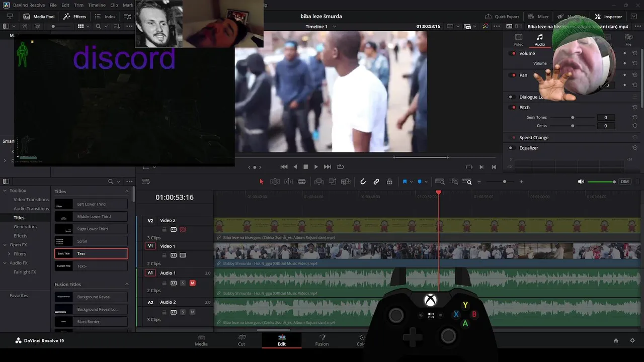The image size is (644, 362).
Task: Mute Audio 2 track M button
Action: click(192, 312)
